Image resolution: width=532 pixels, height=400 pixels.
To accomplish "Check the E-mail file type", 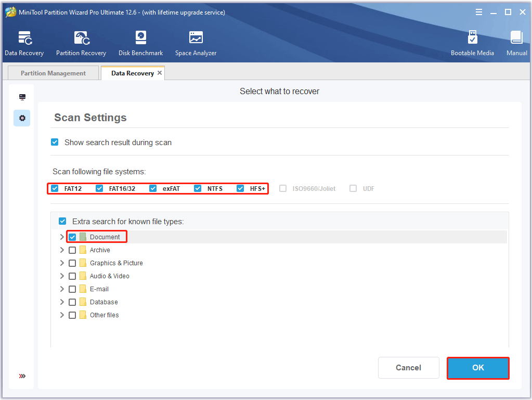I will [x=72, y=289].
